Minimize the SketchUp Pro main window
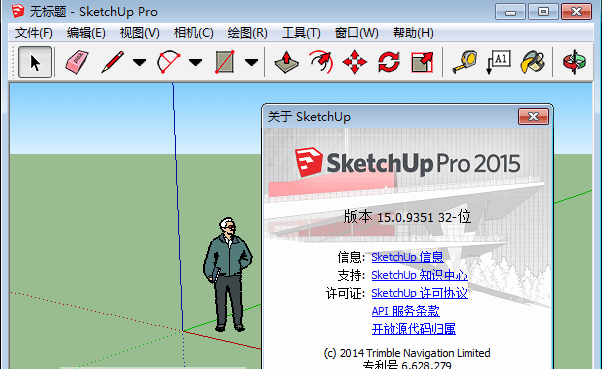The height and width of the screenshot is (369, 602). 510,12
